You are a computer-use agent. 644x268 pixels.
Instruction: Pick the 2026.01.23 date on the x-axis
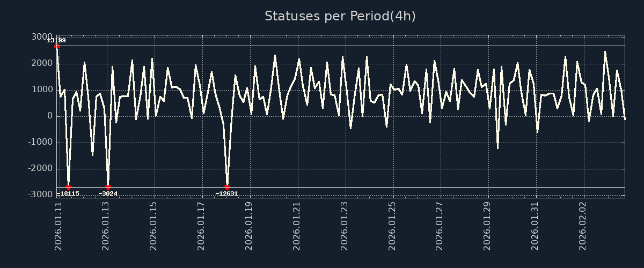click(344, 226)
